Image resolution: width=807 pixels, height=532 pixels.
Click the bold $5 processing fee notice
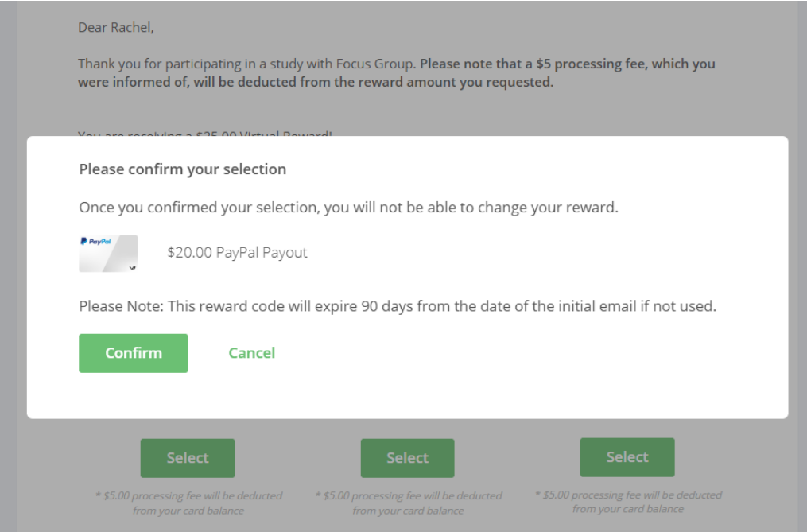click(x=397, y=72)
